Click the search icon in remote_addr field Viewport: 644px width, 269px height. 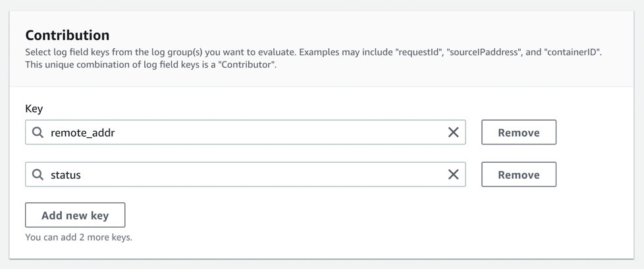[x=38, y=133]
